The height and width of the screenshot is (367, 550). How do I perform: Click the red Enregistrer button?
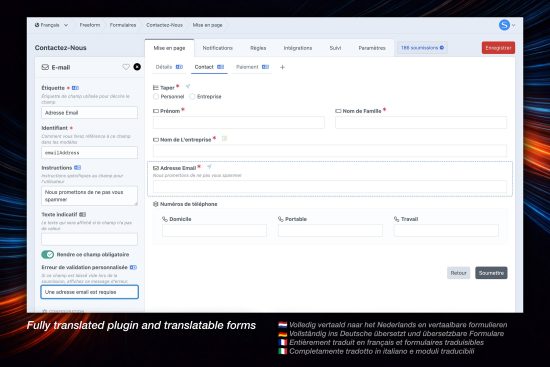(x=498, y=48)
